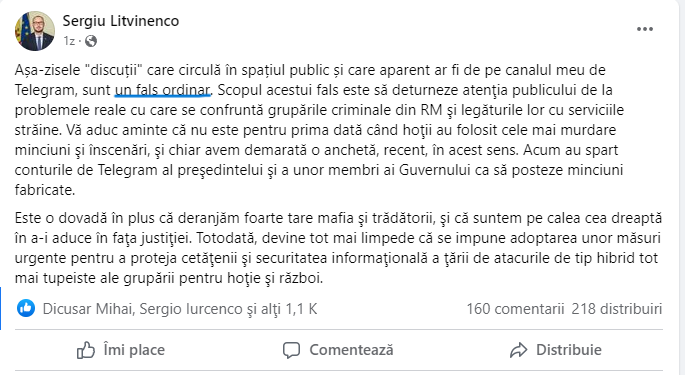This screenshot has width=685, height=375.
Task: Click the underlined phrase "un fals ordinar"
Action: click(163, 90)
